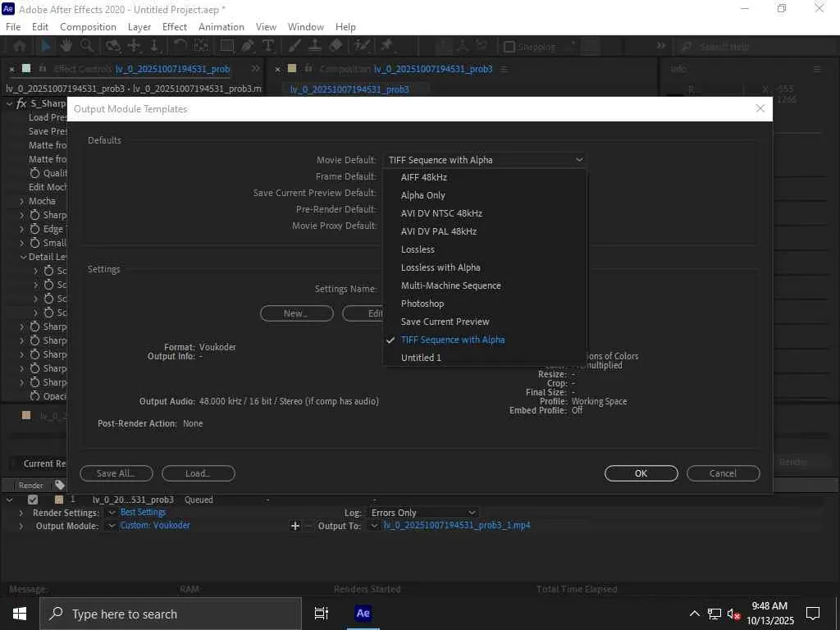Select the Rotation tool
Image resolution: width=840 pixels, height=630 pixels.
click(x=180, y=47)
